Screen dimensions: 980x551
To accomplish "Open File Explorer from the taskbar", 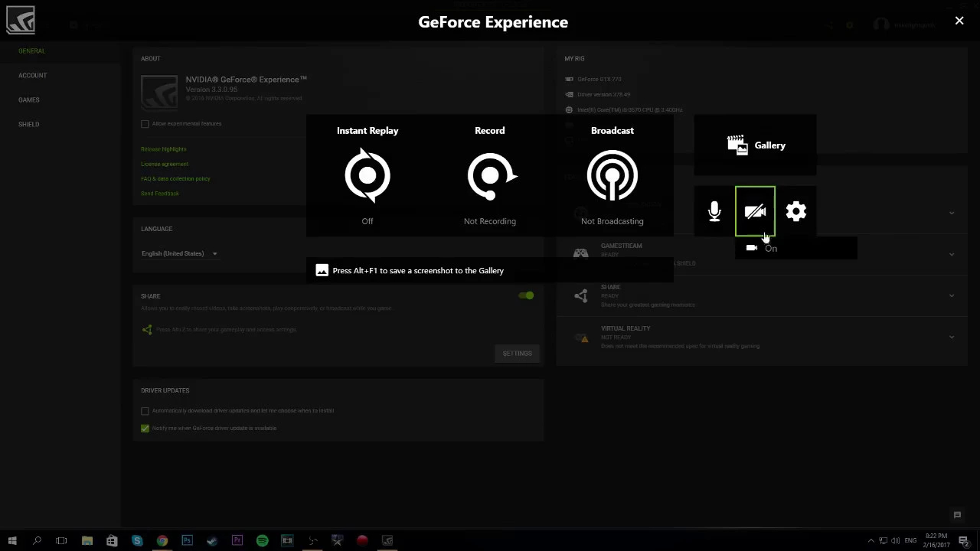I will (x=87, y=540).
